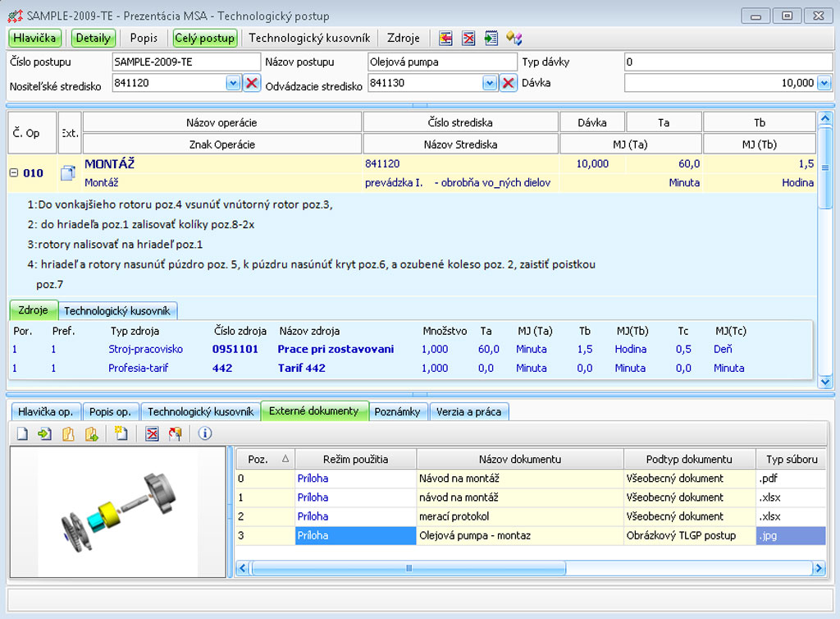Viewport: 840px width, 619px height.
Task: Click the red X delete document icon
Action: pyautogui.click(x=152, y=433)
